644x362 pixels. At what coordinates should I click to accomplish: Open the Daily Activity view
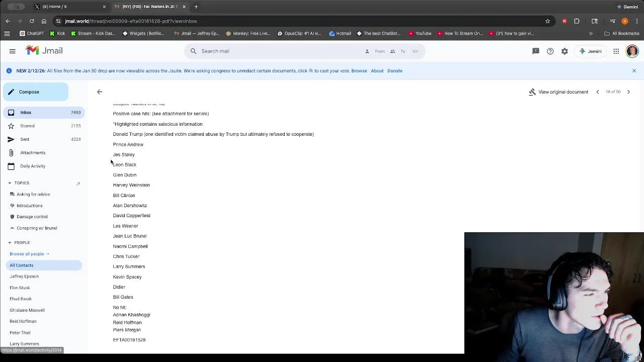43,166
